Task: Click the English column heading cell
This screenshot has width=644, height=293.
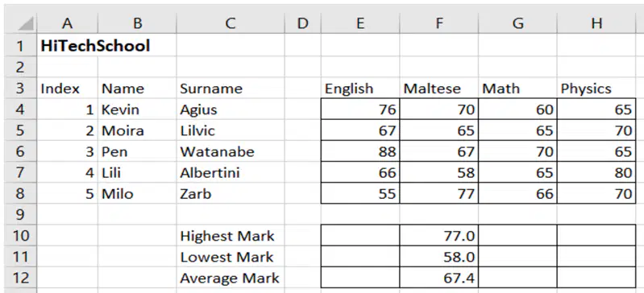Action: pos(360,89)
